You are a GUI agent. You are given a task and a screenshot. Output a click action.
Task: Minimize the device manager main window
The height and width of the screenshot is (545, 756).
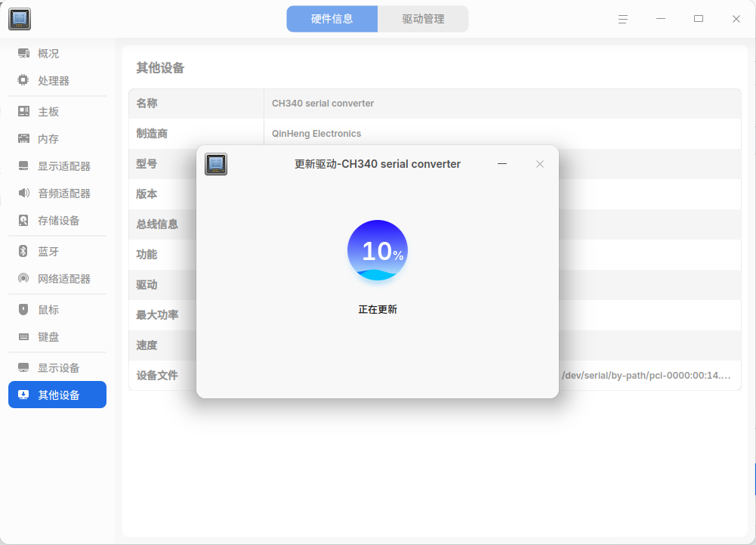click(x=661, y=19)
